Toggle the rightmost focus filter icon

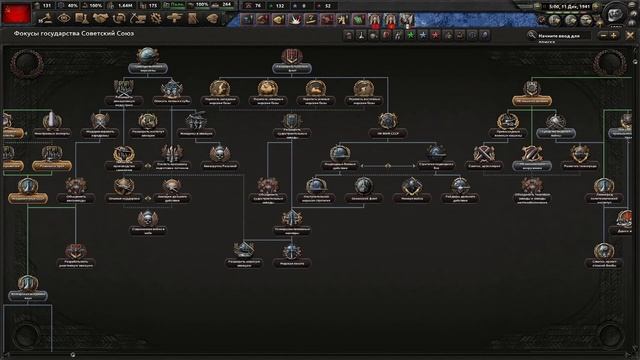484,36
